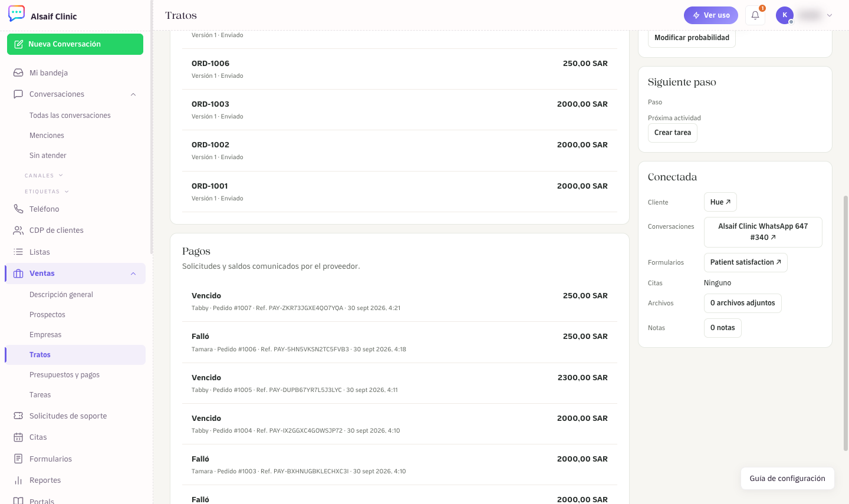
Task: Click the Alsaif Clinic chat logo icon
Action: [x=17, y=14]
